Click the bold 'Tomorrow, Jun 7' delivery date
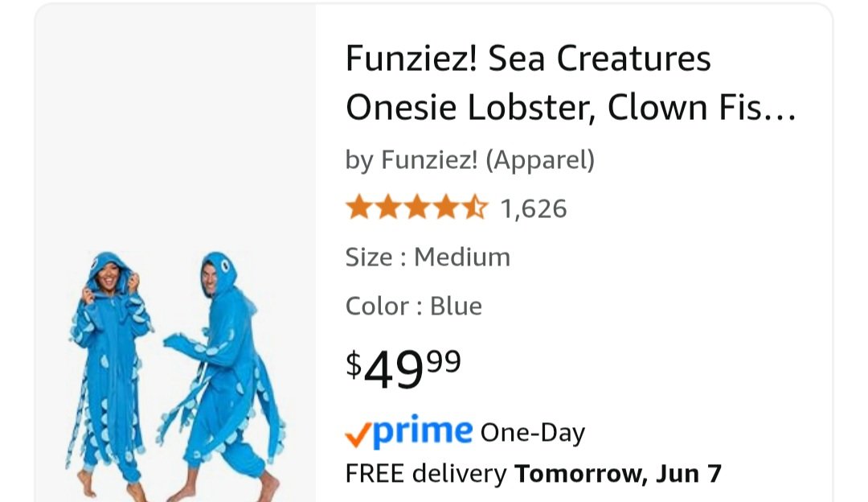This screenshot has width=868, height=502. point(618,474)
